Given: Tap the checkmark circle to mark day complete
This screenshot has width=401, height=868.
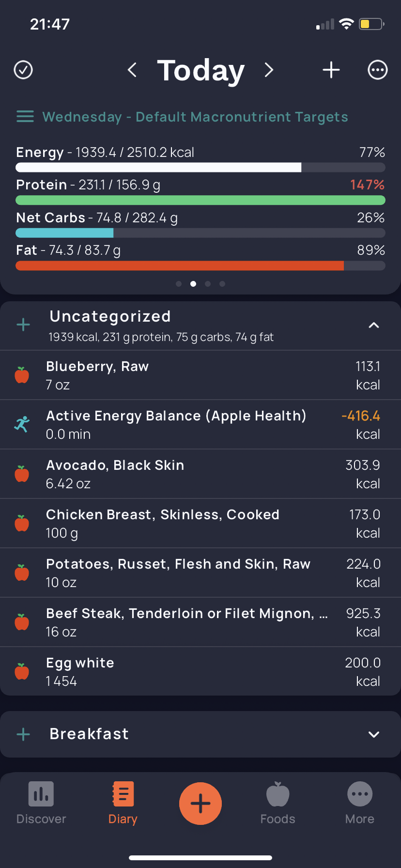Looking at the screenshot, I should coord(23,70).
